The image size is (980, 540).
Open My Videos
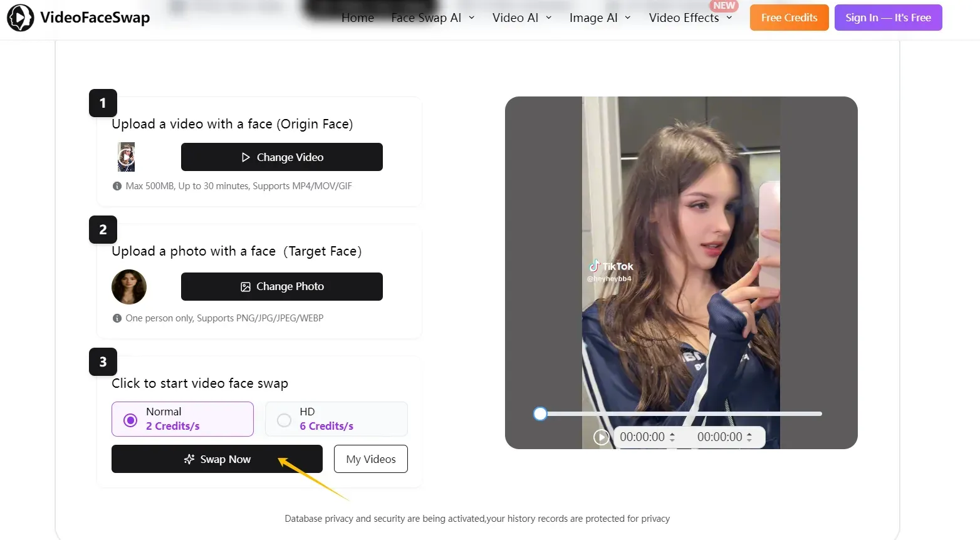point(370,459)
